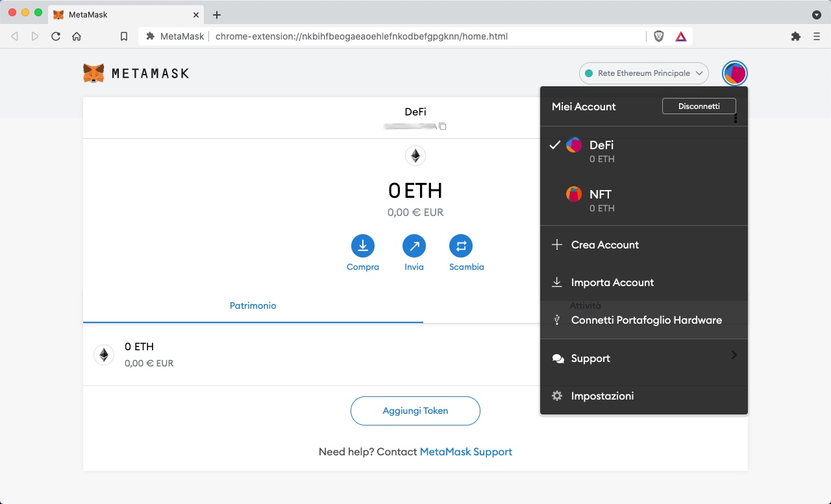Click the Ethereum logo above balance
Viewport: 831px width, 504px height.
click(415, 156)
